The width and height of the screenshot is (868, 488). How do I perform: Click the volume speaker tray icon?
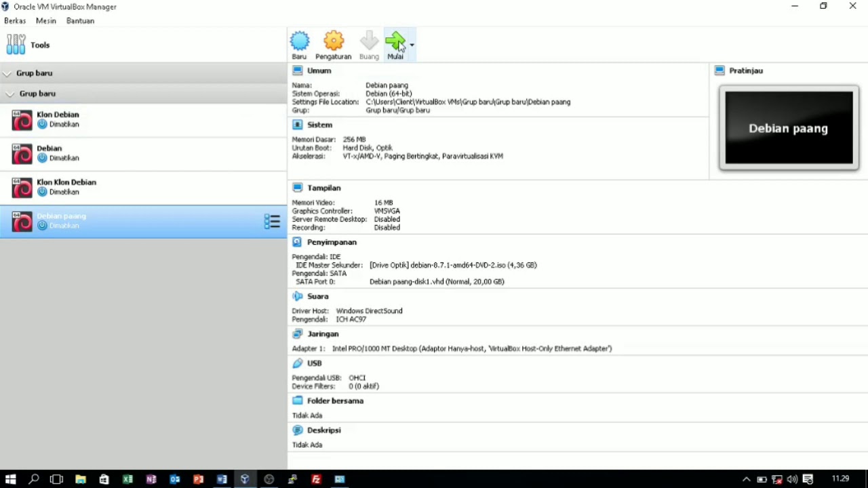pyautogui.click(x=792, y=479)
